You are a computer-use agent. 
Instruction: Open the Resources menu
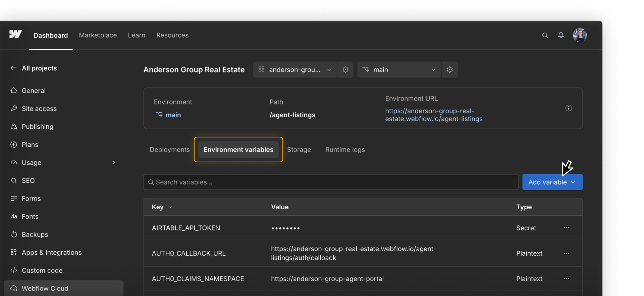point(172,35)
